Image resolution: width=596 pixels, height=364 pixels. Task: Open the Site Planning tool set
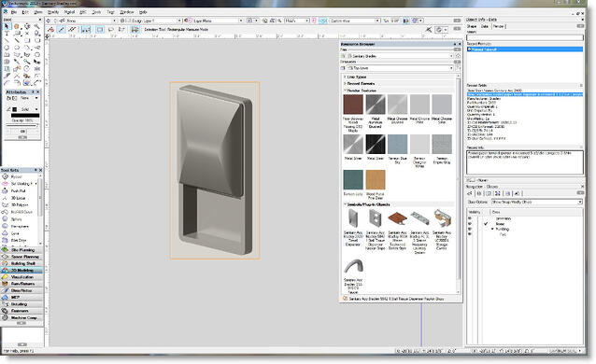(x=22, y=250)
